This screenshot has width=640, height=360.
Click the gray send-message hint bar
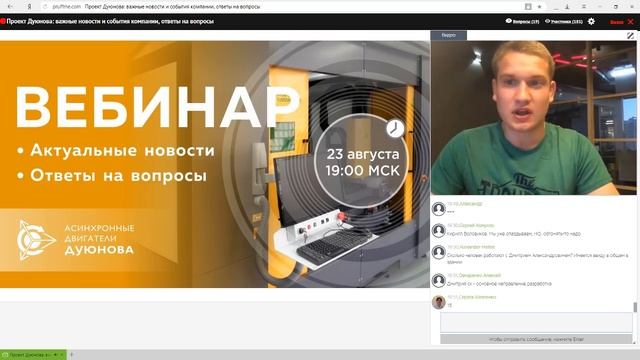tap(536, 339)
